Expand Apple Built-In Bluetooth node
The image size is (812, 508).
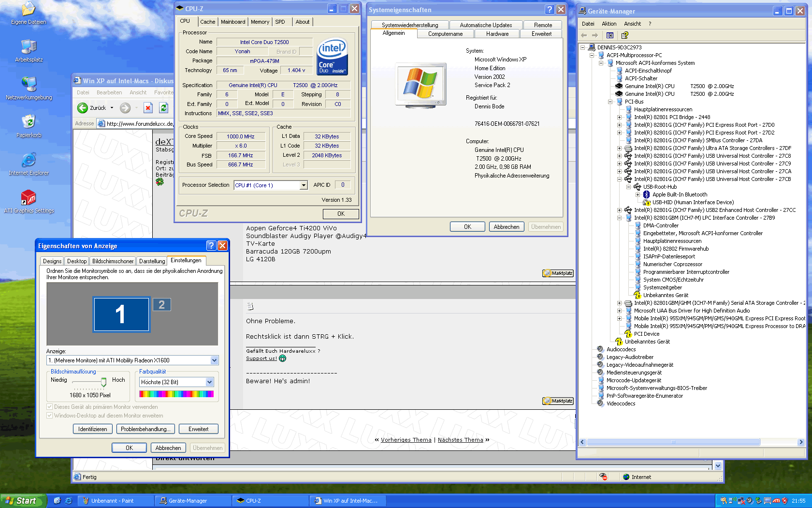[x=638, y=194]
